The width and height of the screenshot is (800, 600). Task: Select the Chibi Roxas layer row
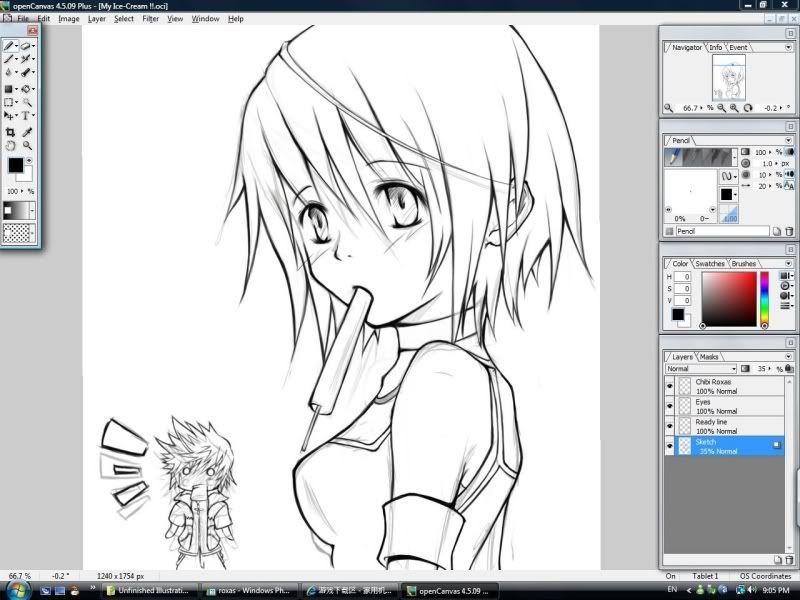pos(730,386)
